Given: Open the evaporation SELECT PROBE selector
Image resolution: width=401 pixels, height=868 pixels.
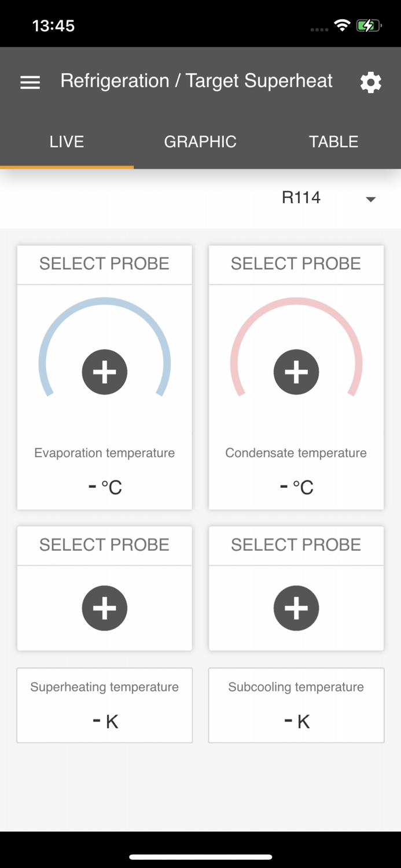Looking at the screenshot, I should click(104, 264).
